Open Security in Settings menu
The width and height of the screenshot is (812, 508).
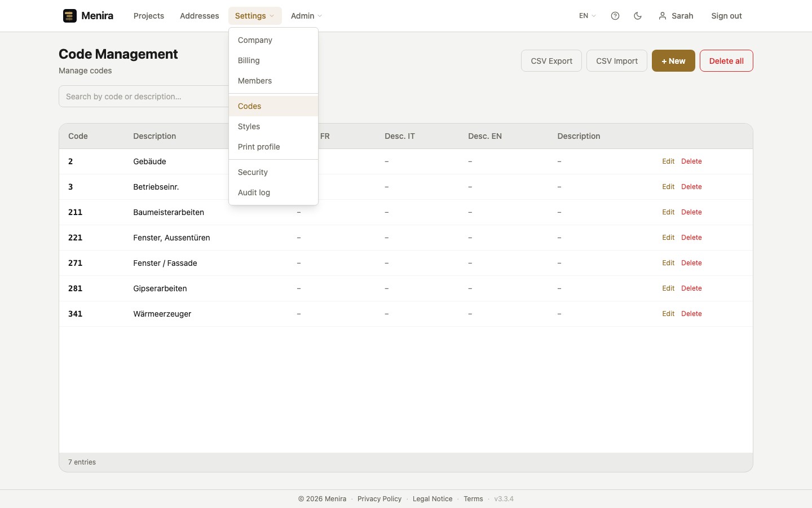click(x=273, y=172)
